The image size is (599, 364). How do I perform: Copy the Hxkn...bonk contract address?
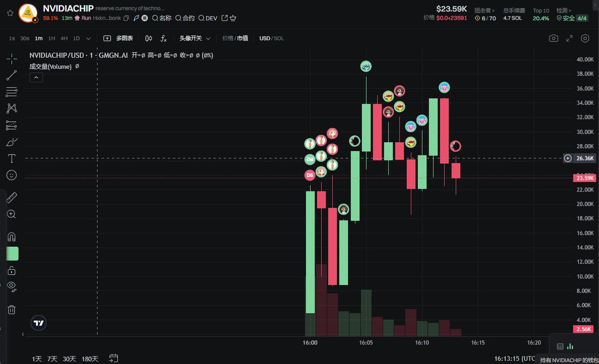pyautogui.click(x=126, y=18)
